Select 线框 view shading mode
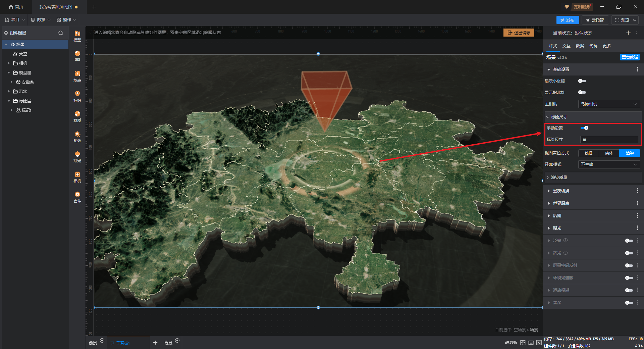 [x=589, y=153]
